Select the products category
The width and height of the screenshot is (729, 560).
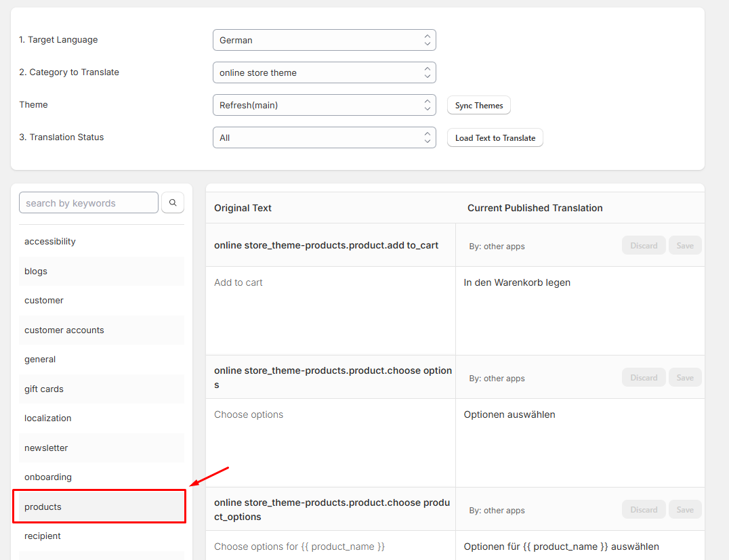(102, 507)
